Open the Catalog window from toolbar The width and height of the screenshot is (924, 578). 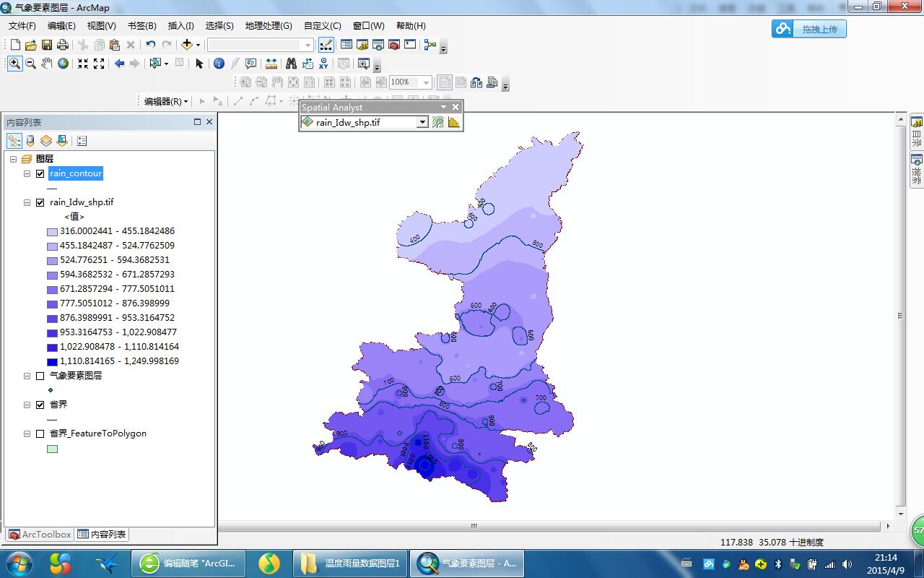362,45
